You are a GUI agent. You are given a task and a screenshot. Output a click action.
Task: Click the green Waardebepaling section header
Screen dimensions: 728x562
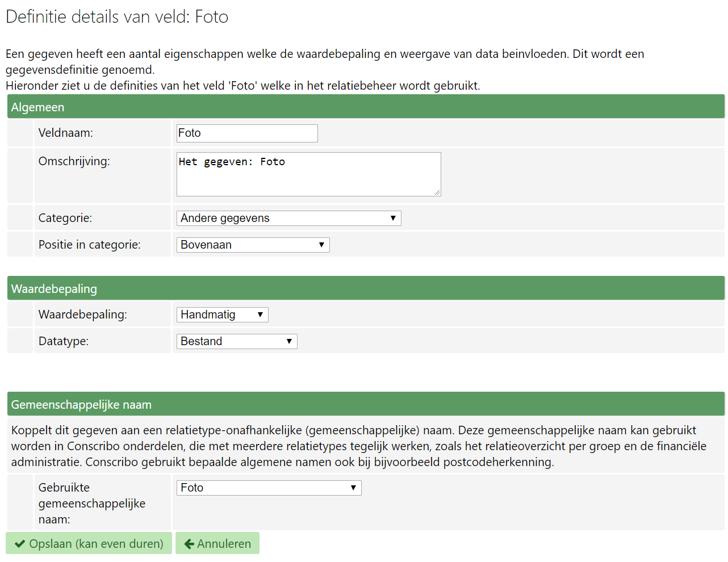click(366, 288)
